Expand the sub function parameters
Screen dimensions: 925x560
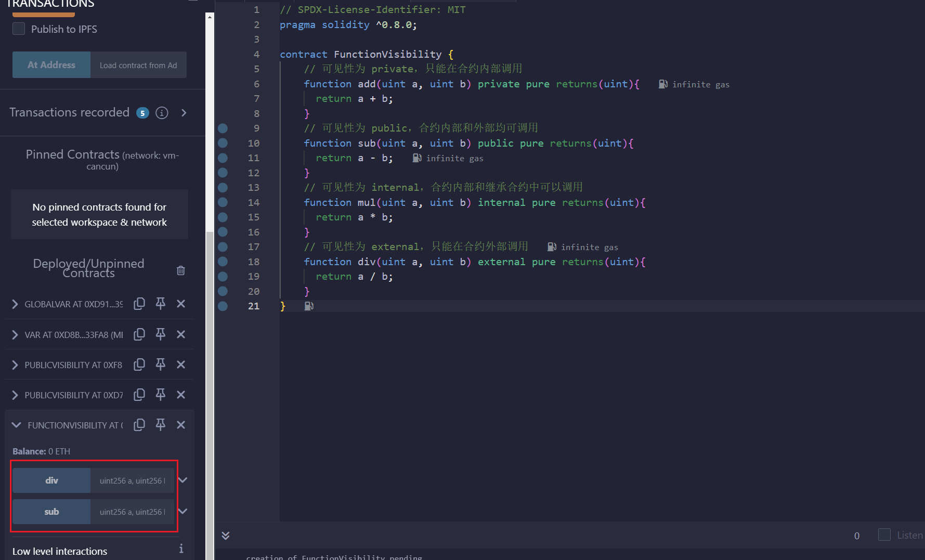183,511
